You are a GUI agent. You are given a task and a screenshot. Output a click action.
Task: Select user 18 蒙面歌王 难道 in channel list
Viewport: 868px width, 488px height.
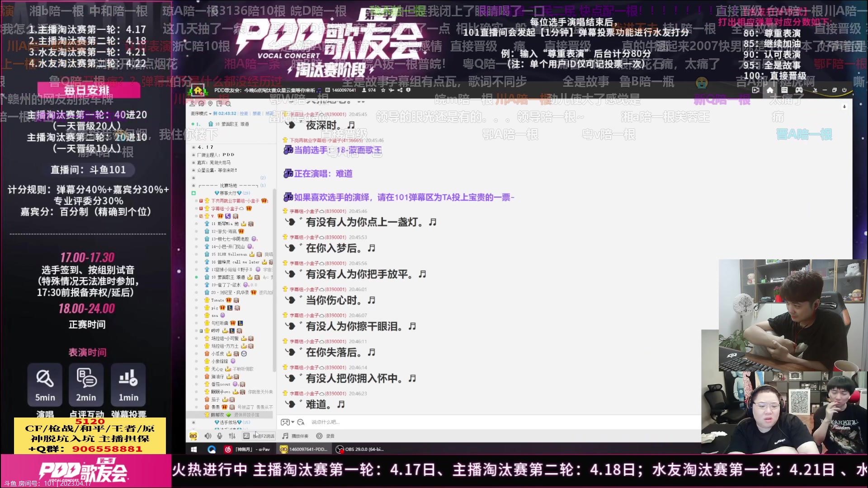tap(228, 277)
